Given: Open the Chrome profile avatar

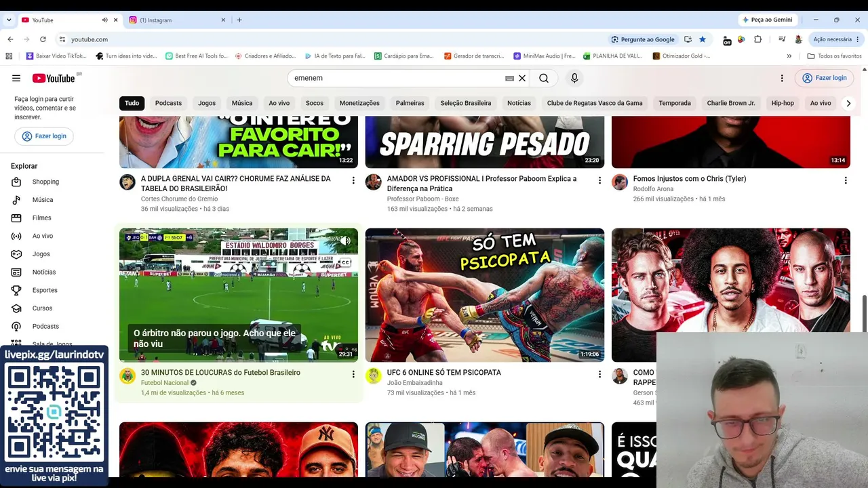Looking at the screenshot, I should pos(798,39).
